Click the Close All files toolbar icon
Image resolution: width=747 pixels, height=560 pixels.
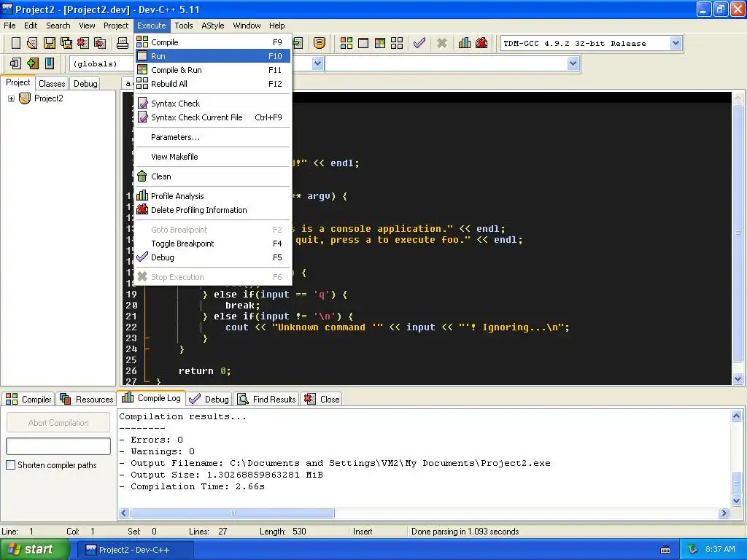[99, 43]
